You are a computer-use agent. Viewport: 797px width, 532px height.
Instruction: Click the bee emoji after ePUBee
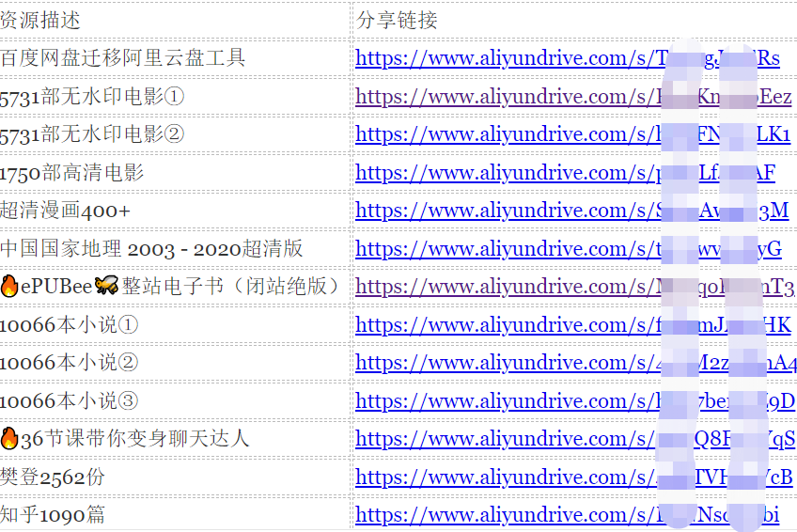[106, 286]
